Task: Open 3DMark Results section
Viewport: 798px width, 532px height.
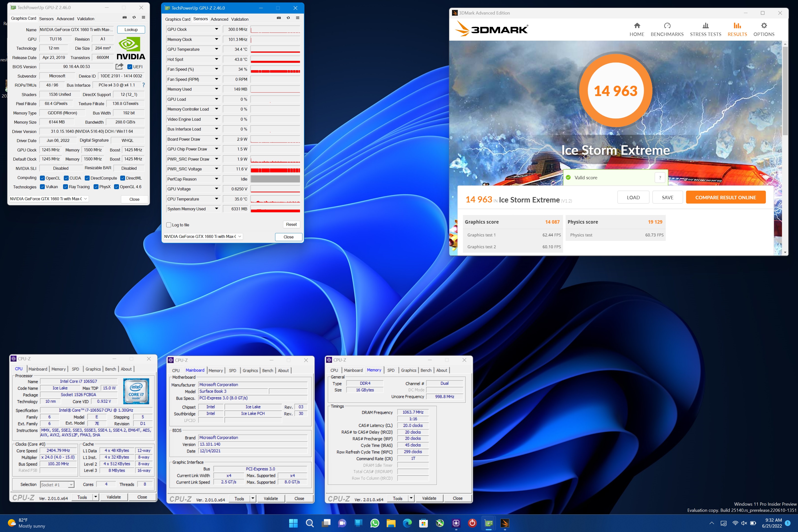Action: [x=737, y=30]
